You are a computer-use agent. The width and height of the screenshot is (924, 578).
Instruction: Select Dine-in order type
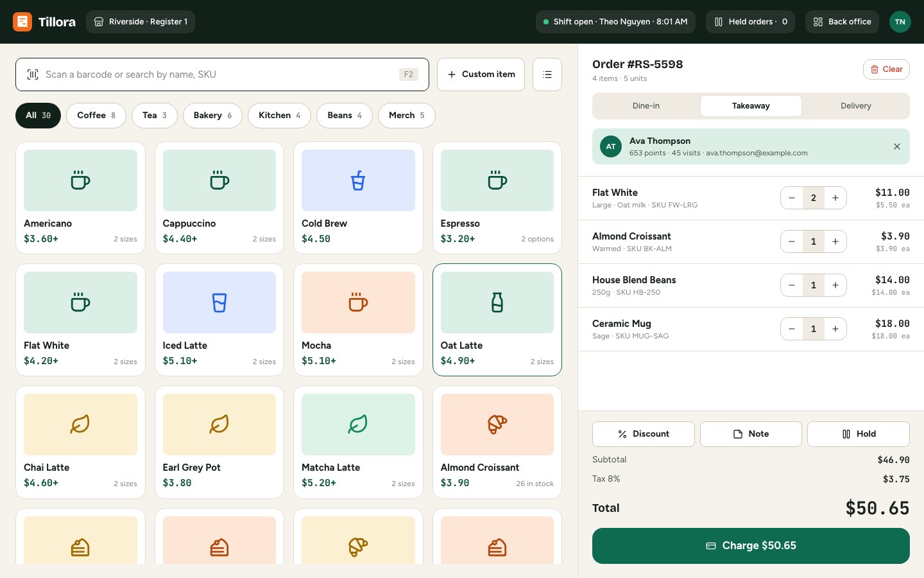[x=646, y=106]
